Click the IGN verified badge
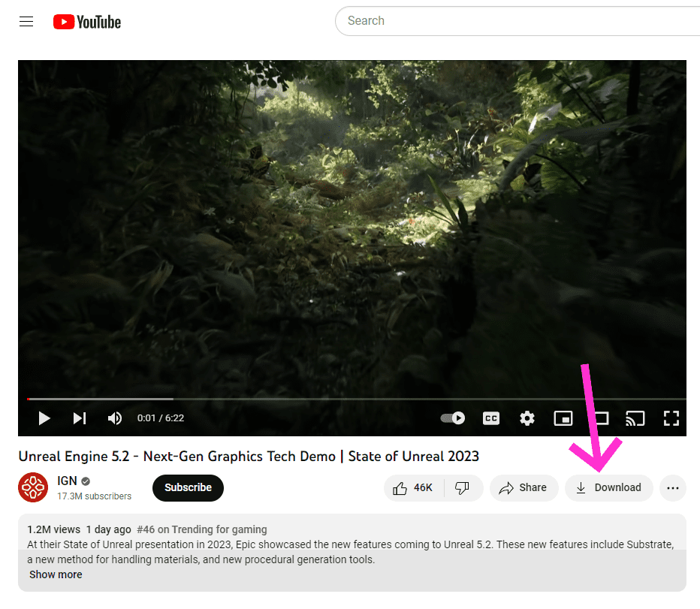This screenshot has height=609, width=700. pos(86,481)
